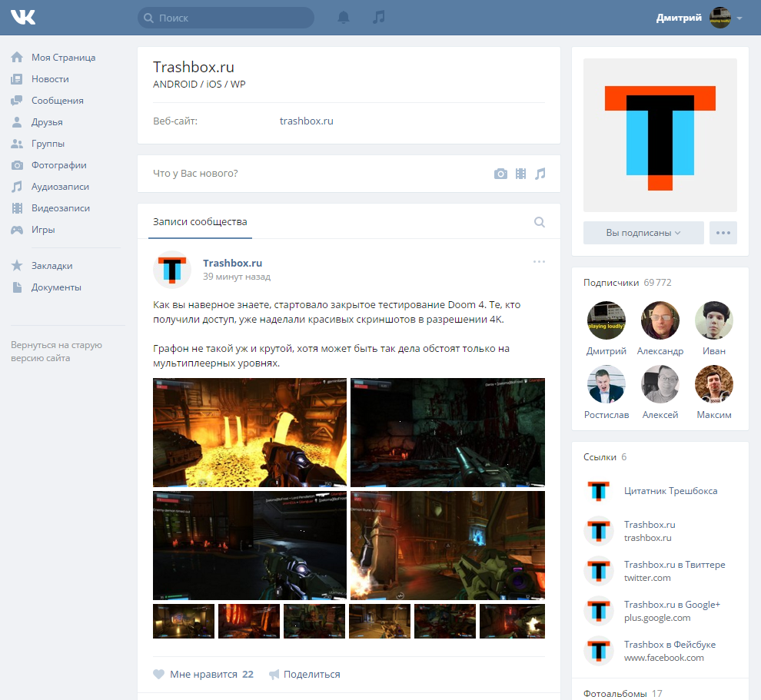Click the share megaphone icon
Viewport: 761px width, 700px height.
point(274,675)
